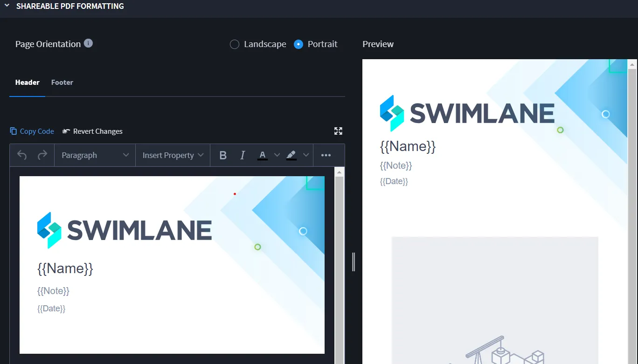Open the Insert Property dropdown
The image size is (638, 364).
click(x=173, y=155)
